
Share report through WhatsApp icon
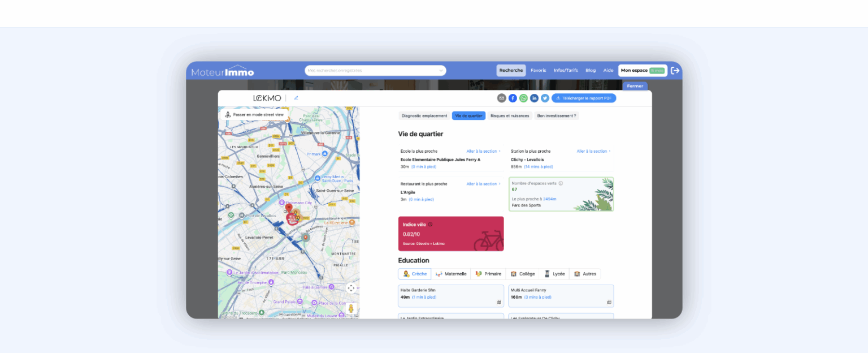(523, 98)
